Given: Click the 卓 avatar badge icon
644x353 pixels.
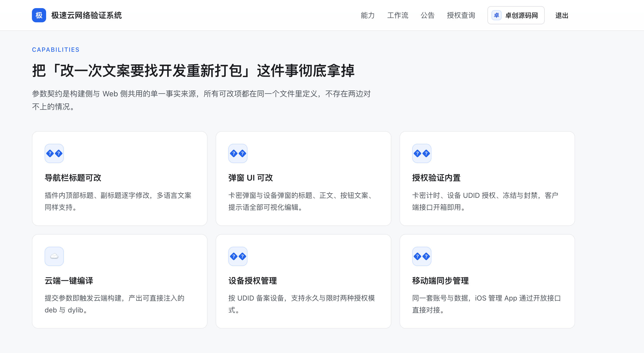Looking at the screenshot, I should tap(497, 15).
